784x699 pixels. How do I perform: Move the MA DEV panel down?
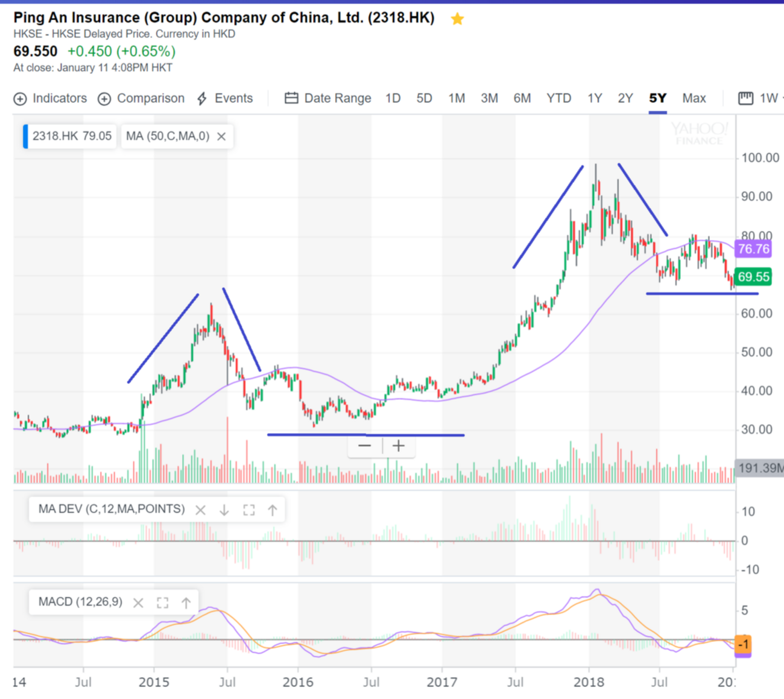[x=224, y=510]
